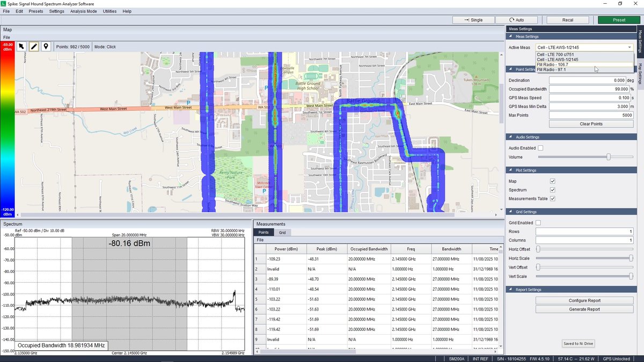This screenshot has width=644, height=362.
Task: Click the green Preset button
Action: 619,20
